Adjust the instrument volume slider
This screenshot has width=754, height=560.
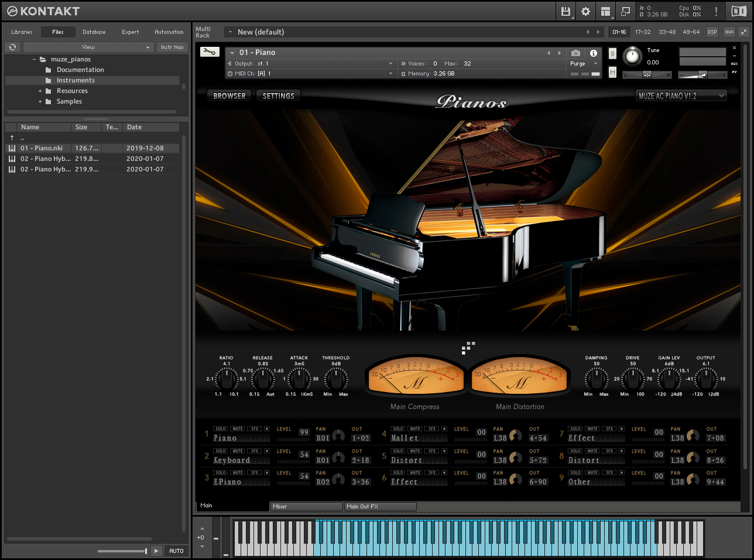click(702, 74)
